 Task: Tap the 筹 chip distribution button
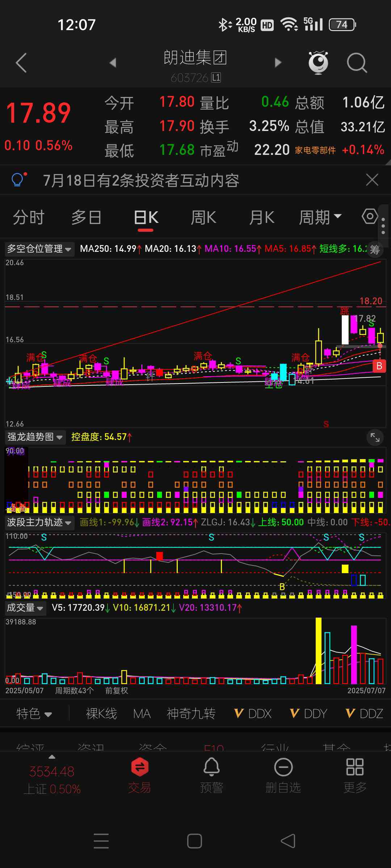pos(375,249)
